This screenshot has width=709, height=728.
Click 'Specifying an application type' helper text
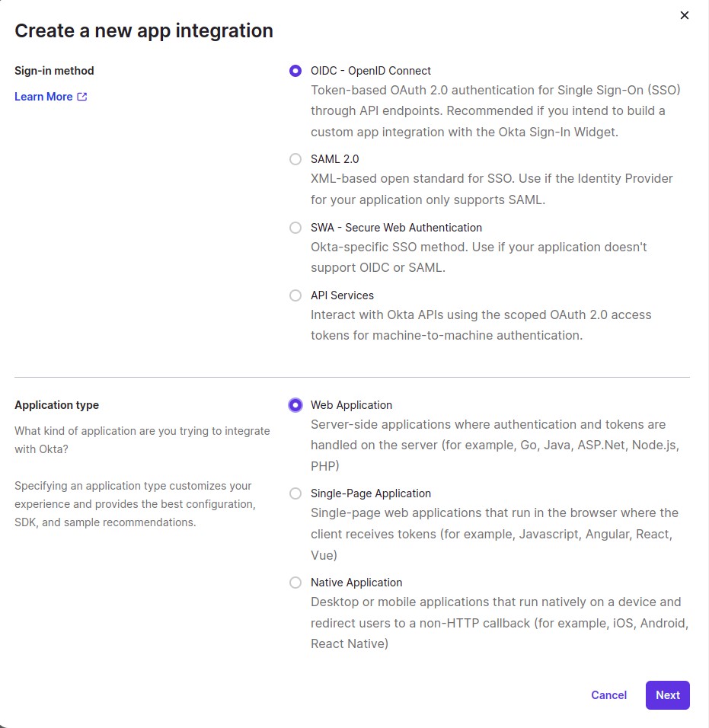(135, 504)
